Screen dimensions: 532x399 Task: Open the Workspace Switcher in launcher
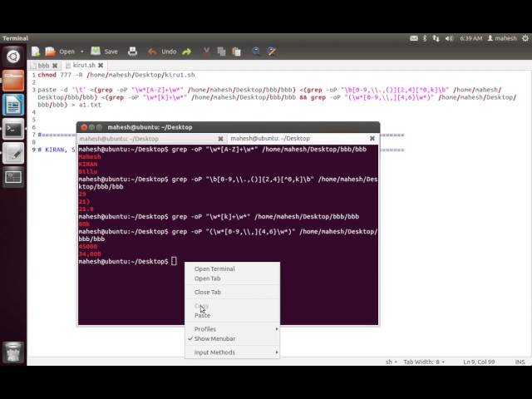tap(13, 177)
